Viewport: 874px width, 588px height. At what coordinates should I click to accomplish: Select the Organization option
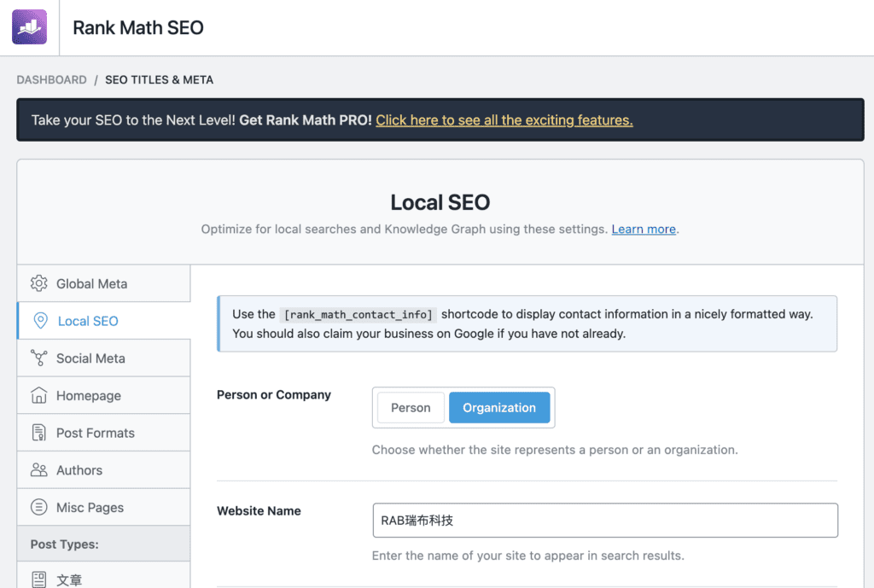[499, 407]
